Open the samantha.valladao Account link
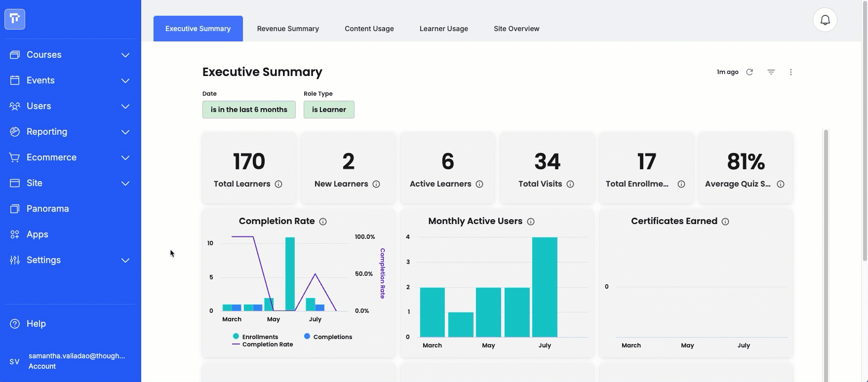 77,361
